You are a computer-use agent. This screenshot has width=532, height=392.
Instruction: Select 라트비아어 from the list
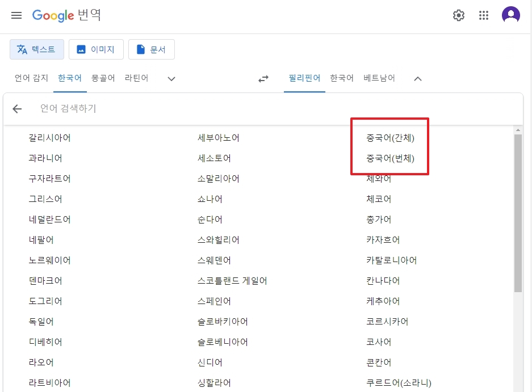coord(49,383)
